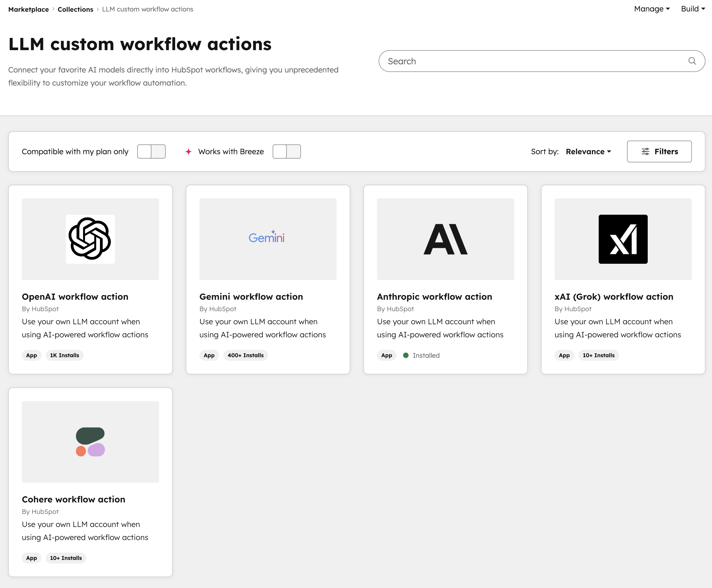The image size is (712, 588).
Task: Open the Build dropdown menu
Action: click(x=693, y=9)
